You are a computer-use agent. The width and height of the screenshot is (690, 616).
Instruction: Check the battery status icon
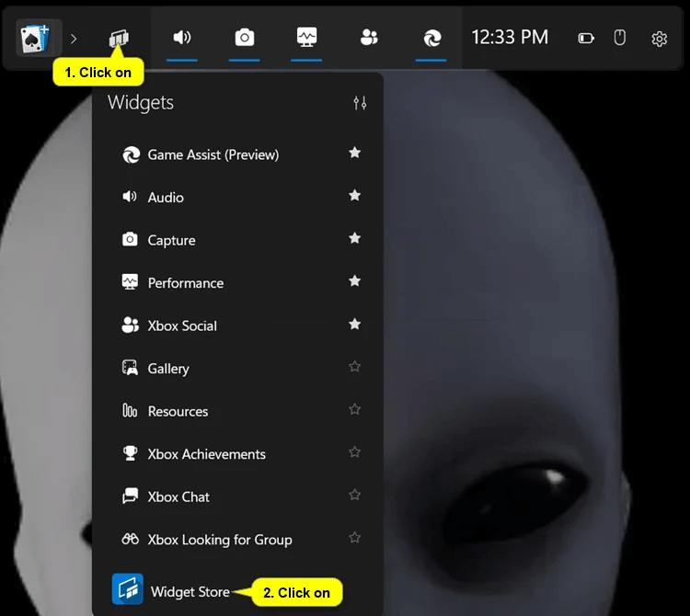[x=586, y=39]
